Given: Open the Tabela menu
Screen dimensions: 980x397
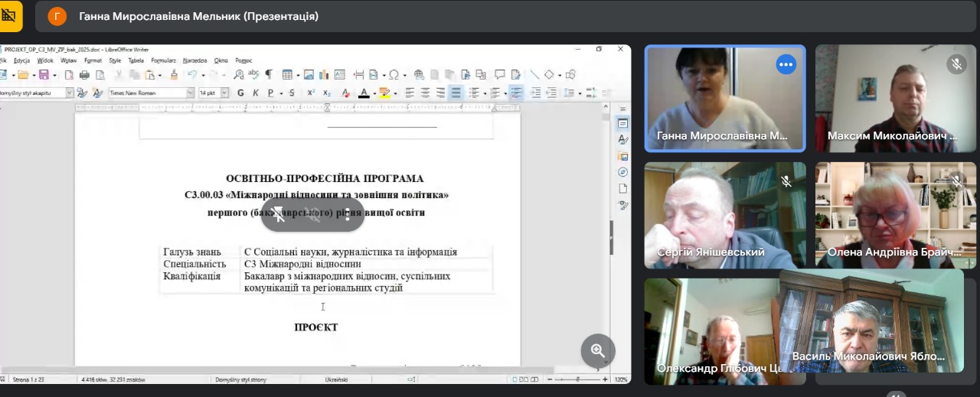Looking at the screenshot, I should tap(136, 60).
